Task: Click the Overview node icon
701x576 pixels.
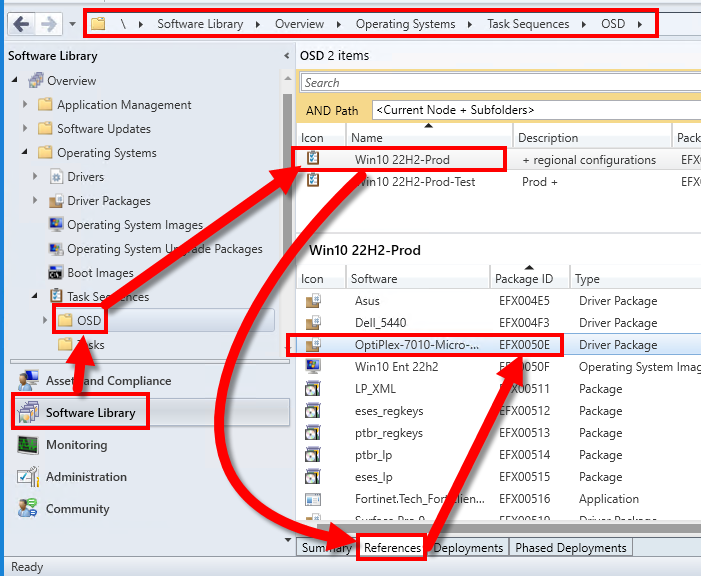Action: tap(36, 80)
